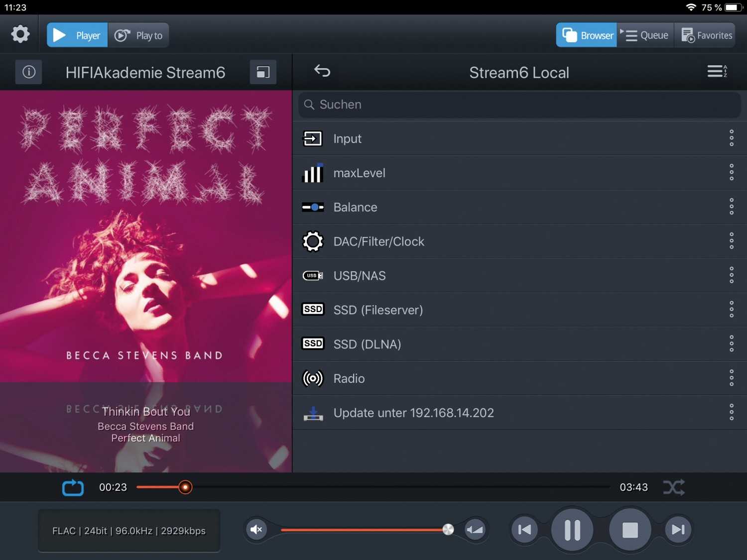The height and width of the screenshot is (560, 747).
Task: Tap the Perfect Animal album cover
Action: tap(146, 236)
